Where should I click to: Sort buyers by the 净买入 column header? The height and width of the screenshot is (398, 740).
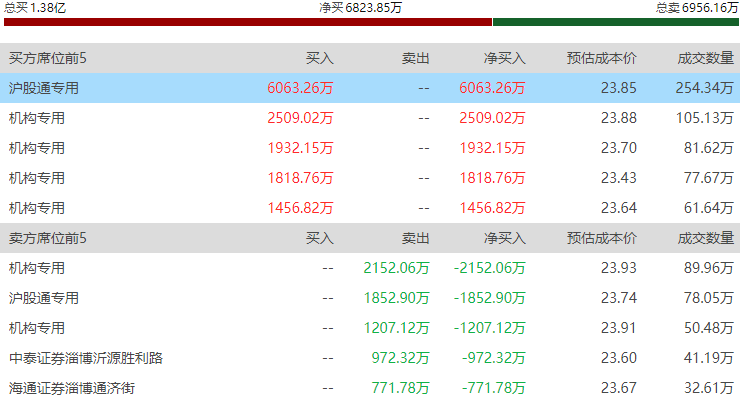(505, 58)
